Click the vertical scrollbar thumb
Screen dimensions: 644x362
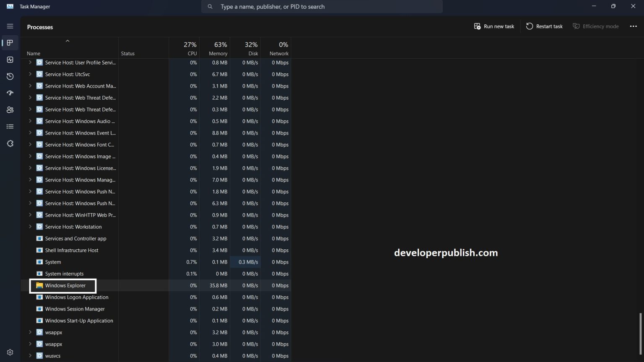(x=640, y=333)
